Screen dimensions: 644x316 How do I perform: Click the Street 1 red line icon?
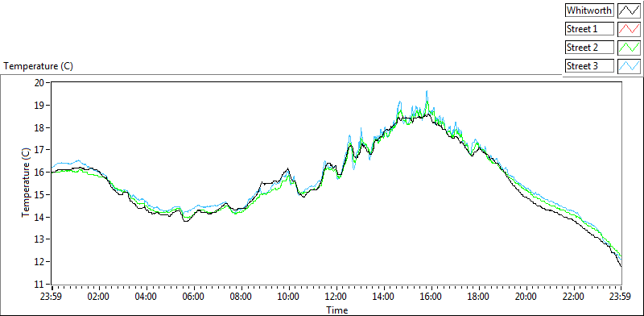pos(629,29)
